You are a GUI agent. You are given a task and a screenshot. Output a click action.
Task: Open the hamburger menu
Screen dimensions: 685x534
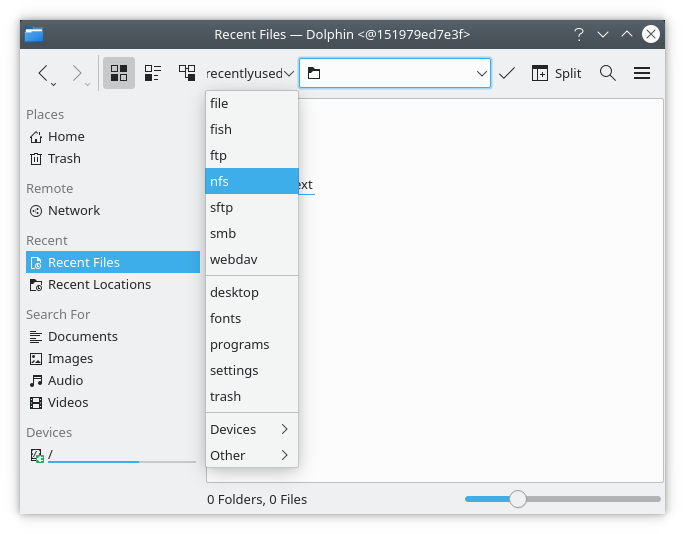642,73
